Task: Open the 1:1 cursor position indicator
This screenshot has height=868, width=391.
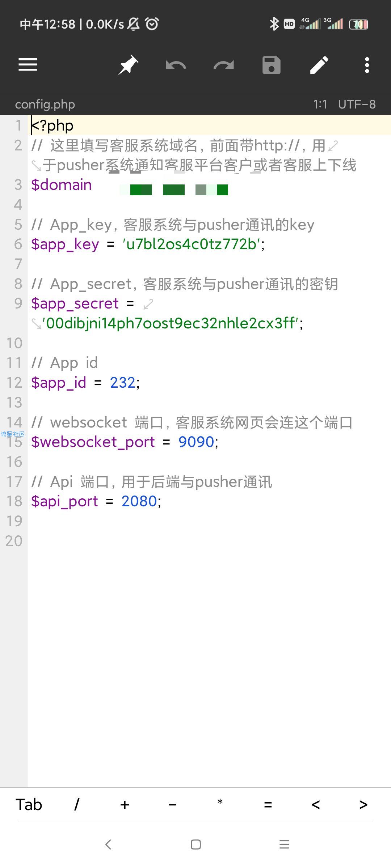Action: [320, 105]
